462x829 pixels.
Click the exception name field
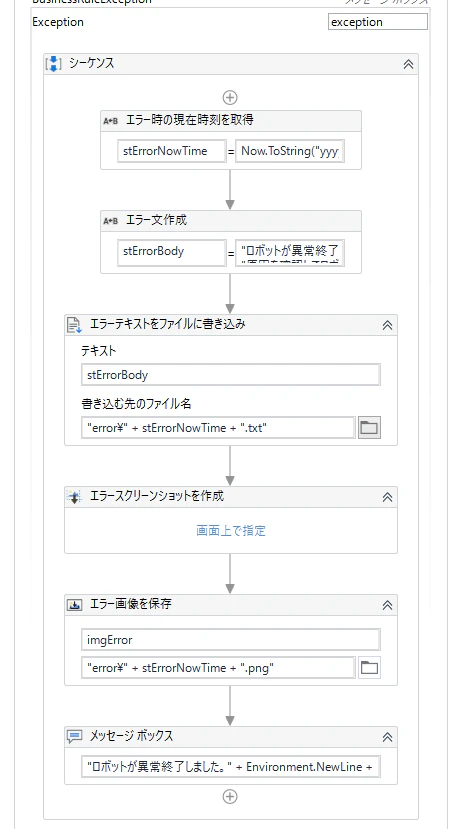(377, 22)
